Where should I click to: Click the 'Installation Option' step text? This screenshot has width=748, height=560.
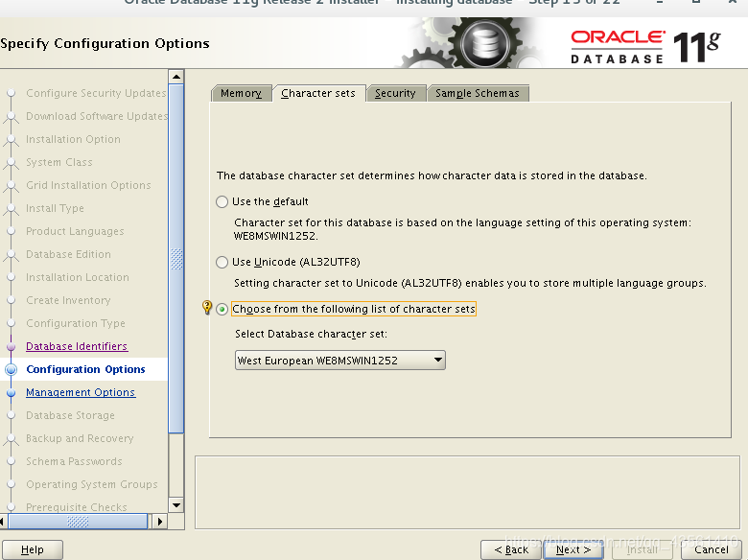(73, 139)
